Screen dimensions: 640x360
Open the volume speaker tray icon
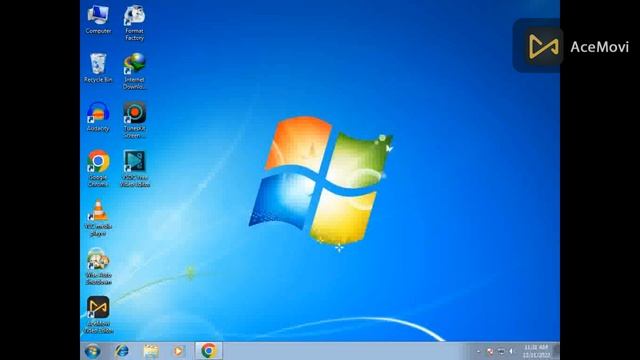511,351
